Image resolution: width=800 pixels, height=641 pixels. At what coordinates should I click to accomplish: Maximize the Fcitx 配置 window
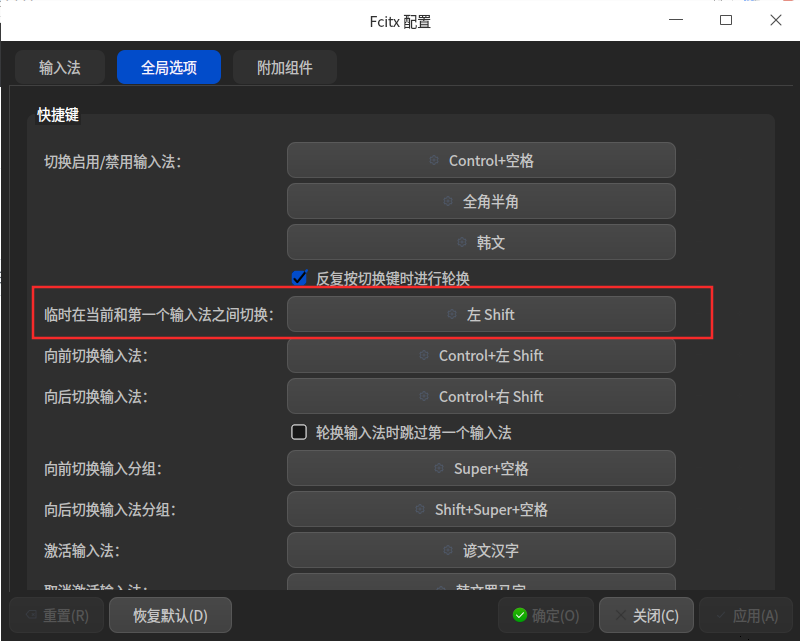pos(726,20)
